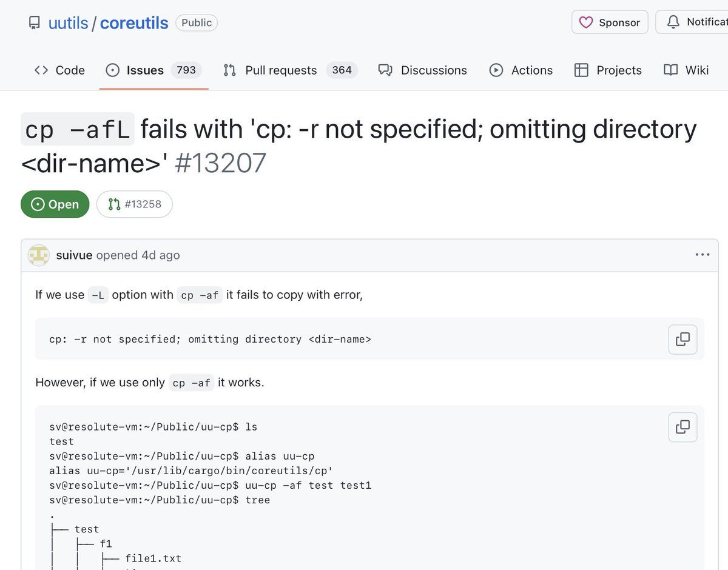Click the inline code 'cp -afL' in title
The image size is (728, 570).
click(78, 129)
